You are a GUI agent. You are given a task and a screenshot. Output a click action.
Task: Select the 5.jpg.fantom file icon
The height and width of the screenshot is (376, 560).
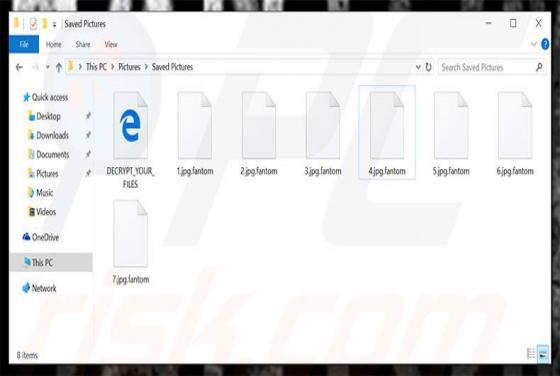451,125
